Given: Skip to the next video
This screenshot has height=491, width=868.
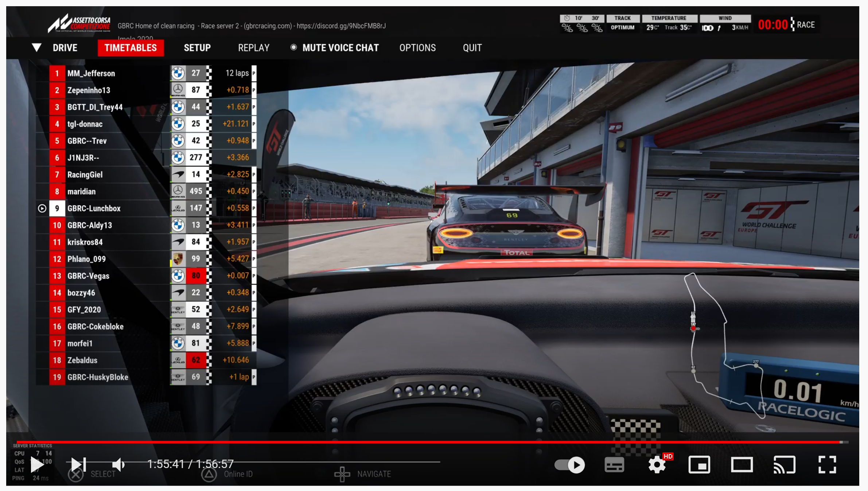Looking at the screenshot, I should point(78,465).
